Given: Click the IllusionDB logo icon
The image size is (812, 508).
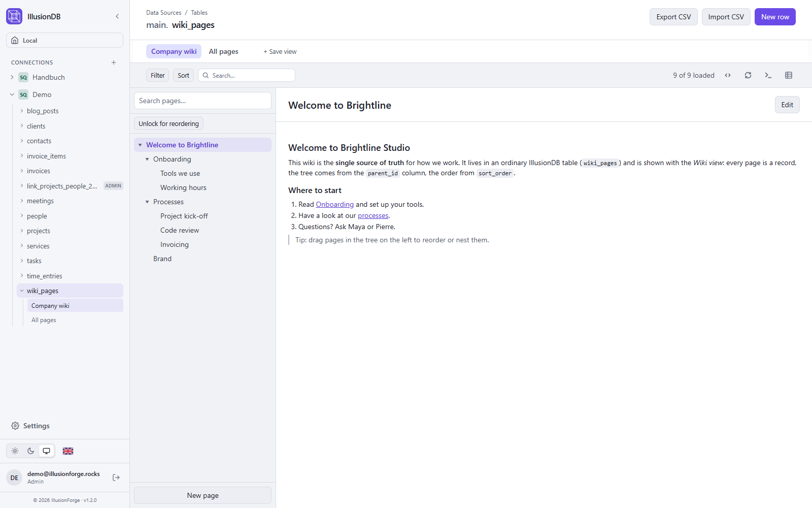Looking at the screenshot, I should point(14,16).
